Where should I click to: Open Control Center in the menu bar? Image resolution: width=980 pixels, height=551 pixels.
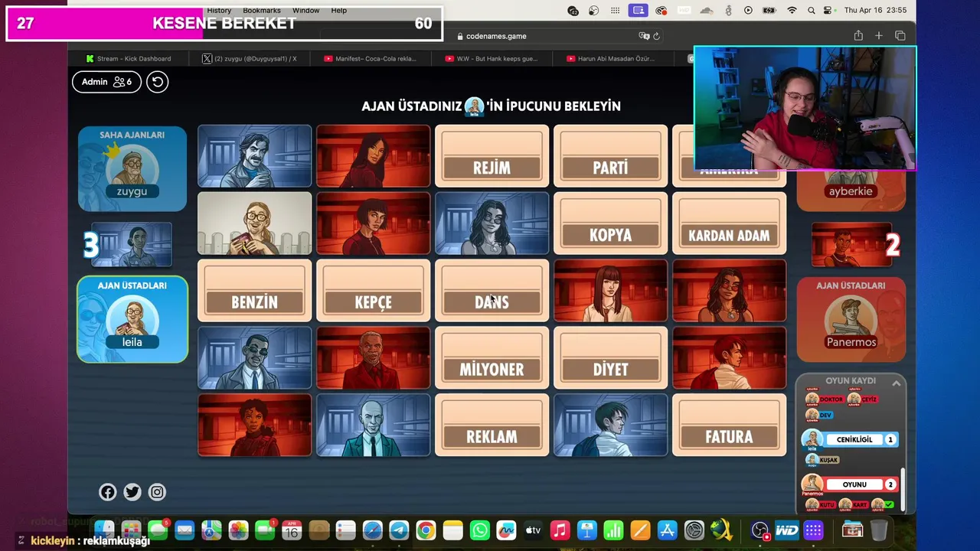point(828,10)
